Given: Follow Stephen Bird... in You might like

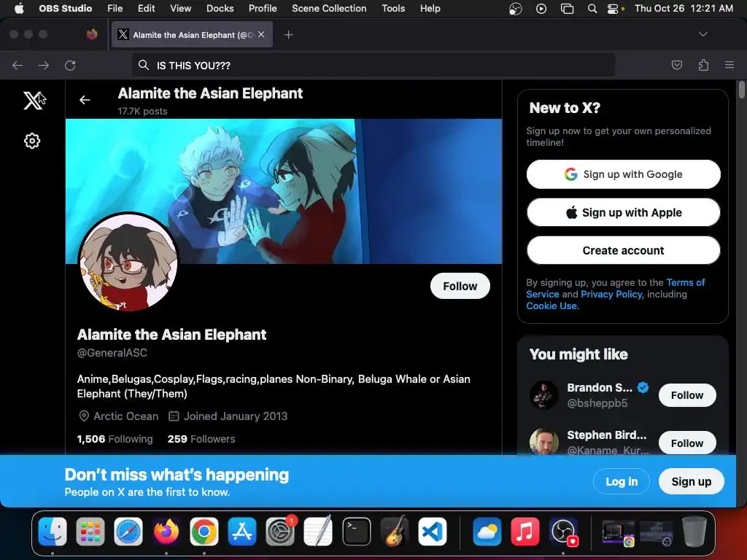Looking at the screenshot, I should point(687,443).
